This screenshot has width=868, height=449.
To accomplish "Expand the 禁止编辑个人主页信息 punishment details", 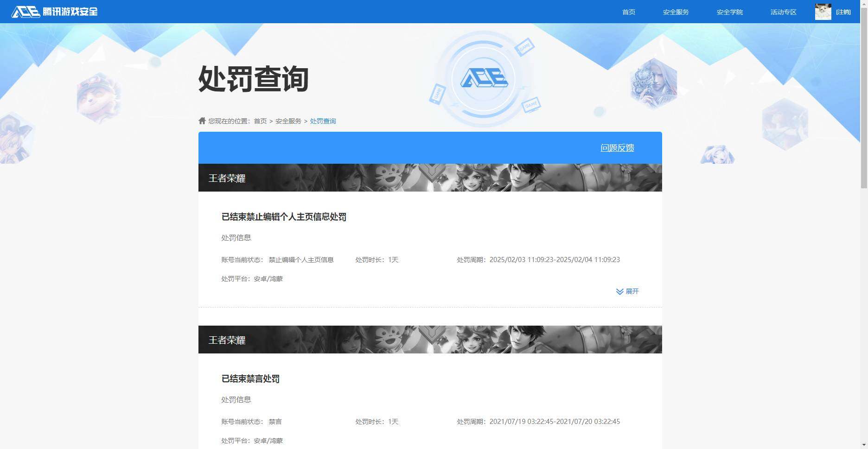I will point(627,291).
